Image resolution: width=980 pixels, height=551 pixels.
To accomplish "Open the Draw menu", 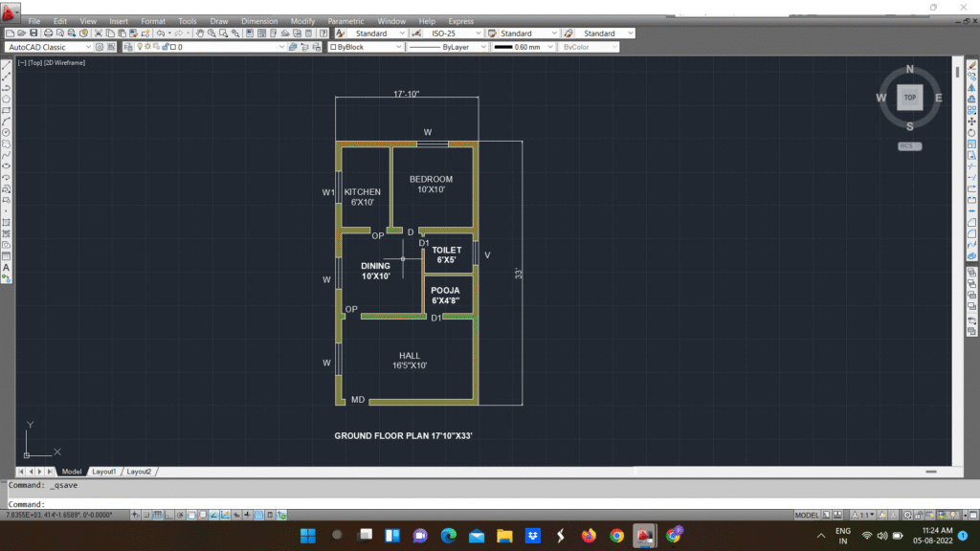I will click(219, 21).
